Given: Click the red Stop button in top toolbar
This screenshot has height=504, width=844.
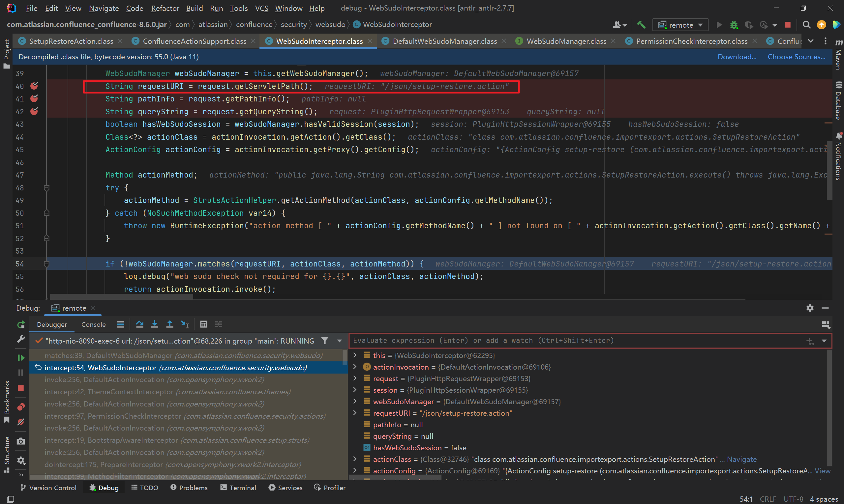Looking at the screenshot, I should coord(787,25).
